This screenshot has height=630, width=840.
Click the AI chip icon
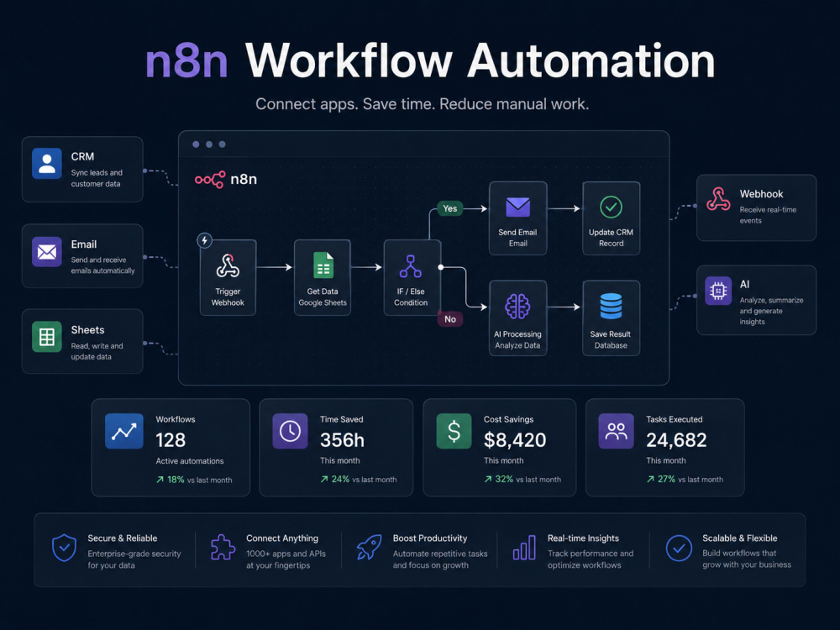pyautogui.click(x=718, y=291)
